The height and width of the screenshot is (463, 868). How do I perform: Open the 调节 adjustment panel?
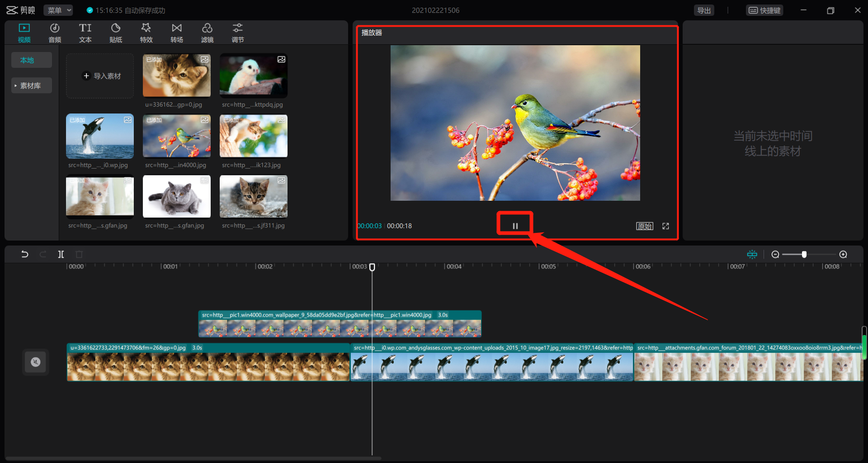[238, 33]
